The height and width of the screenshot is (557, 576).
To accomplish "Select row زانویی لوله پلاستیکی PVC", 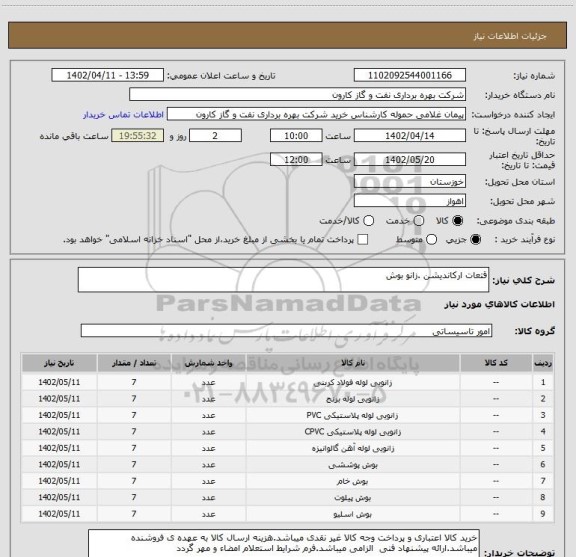I will point(288,415).
